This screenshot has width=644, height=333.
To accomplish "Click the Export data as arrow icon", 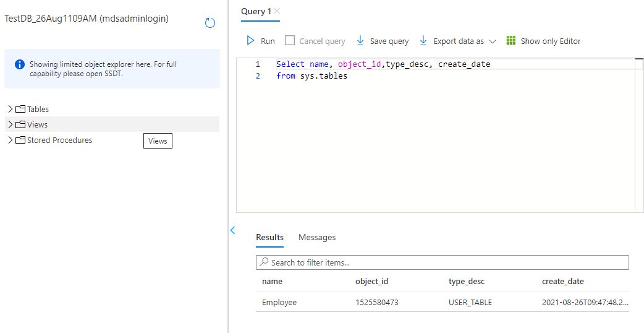I will point(423,41).
